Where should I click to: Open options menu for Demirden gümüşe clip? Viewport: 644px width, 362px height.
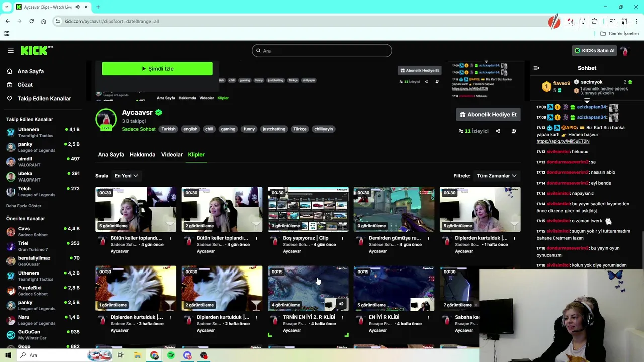428,238
